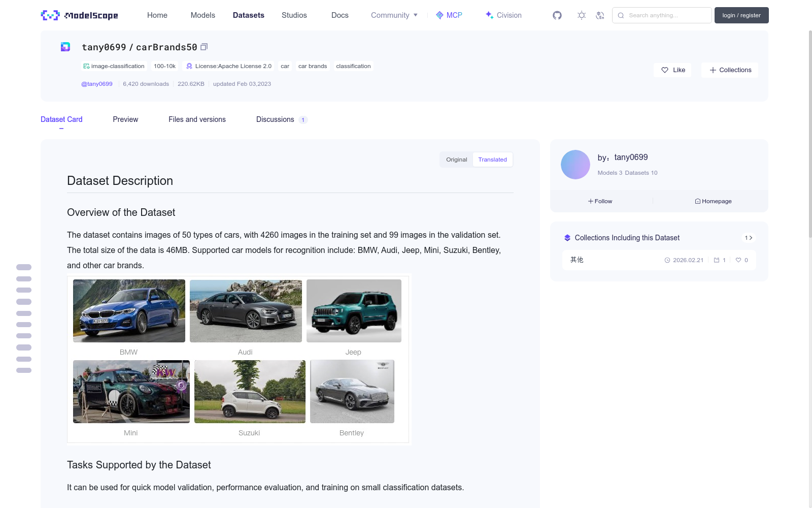Viewport: 812px width, 508px height.
Task: Select the Dataset Card tab
Action: [61, 119]
